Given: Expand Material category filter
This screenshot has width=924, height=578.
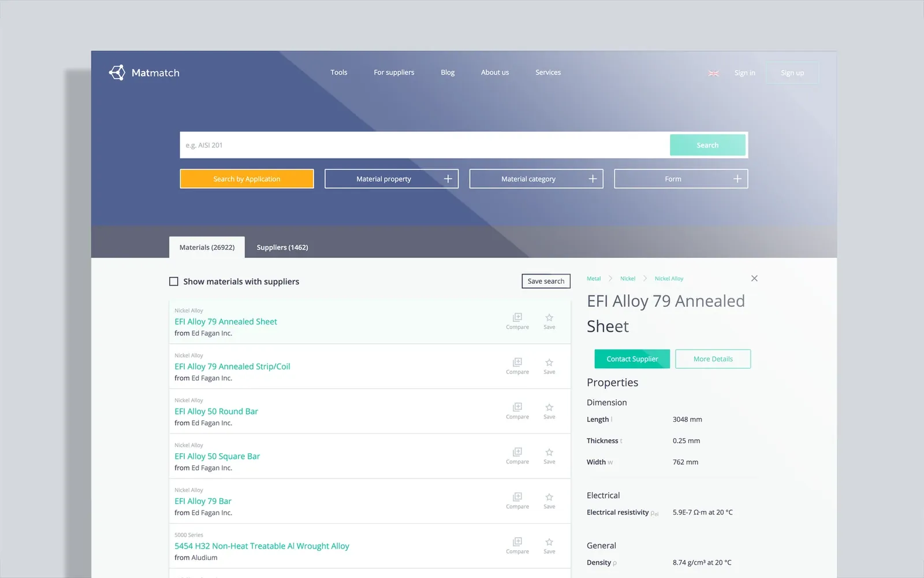Looking at the screenshot, I should coord(536,179).
